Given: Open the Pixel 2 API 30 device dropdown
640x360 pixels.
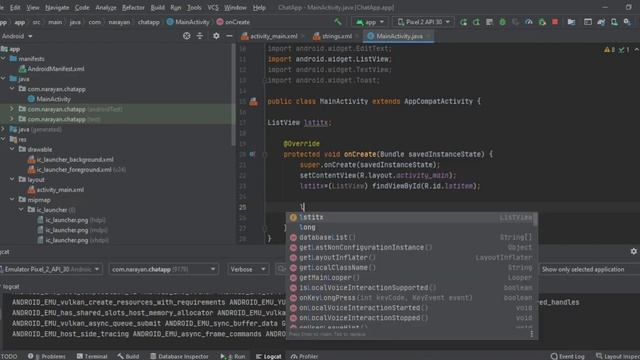Looking at the screenshot, I should coord(424,22).
